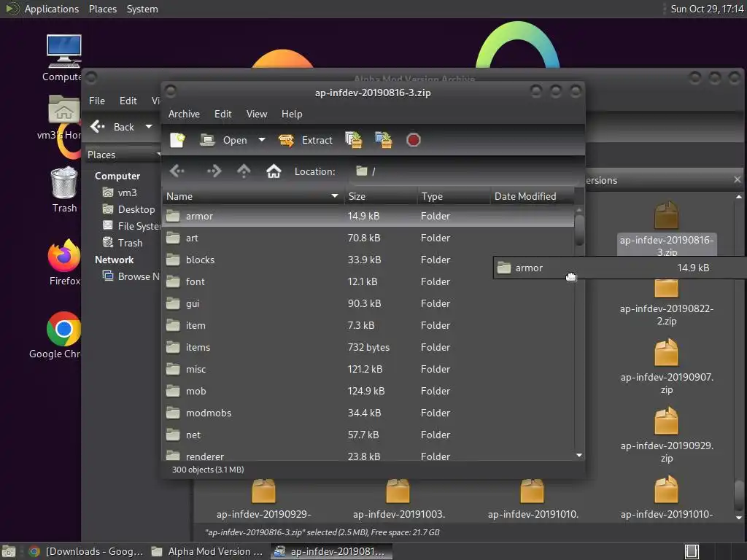Select the renderer folder row
The width and height of the screenshot is (747, 560).
pyautogui.click(x=368, y=454)
